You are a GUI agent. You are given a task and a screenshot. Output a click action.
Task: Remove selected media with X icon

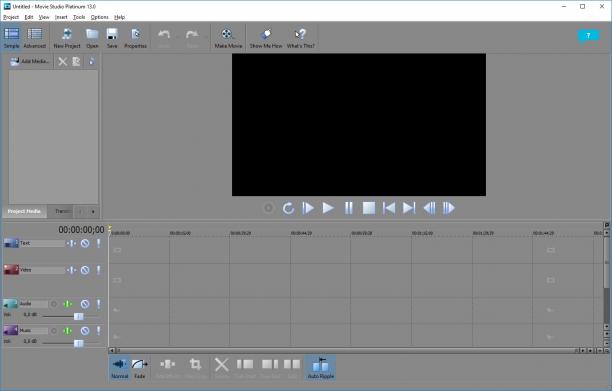click(62, 61)
